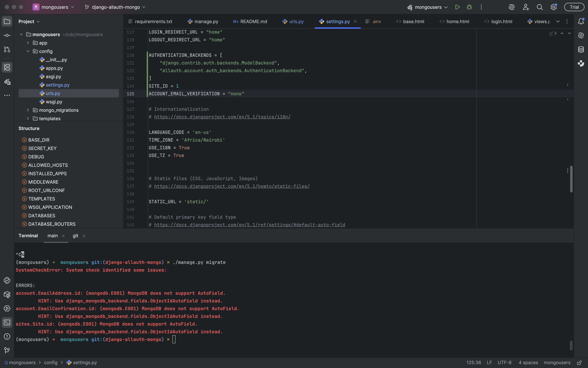The height and width of the screenshot is (368, 588).
Task: Switch to base.html tab
Action: click(410, 21)
